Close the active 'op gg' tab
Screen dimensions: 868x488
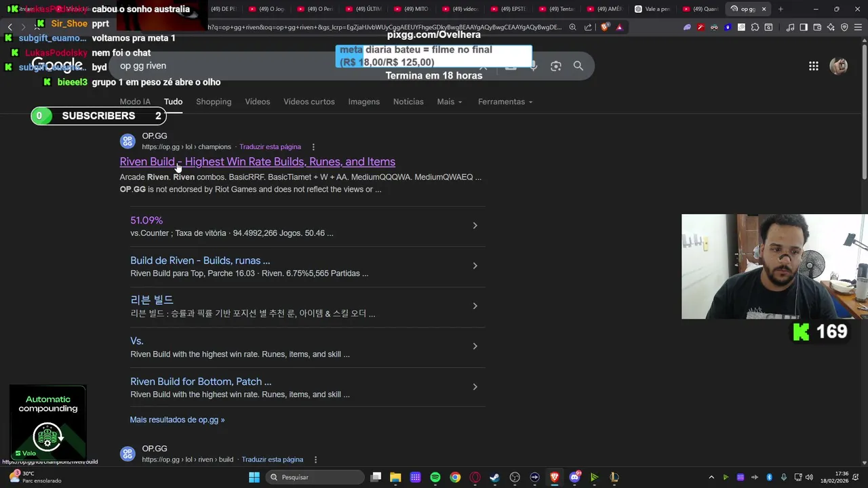pyautogui.click(x=764, y=9)
